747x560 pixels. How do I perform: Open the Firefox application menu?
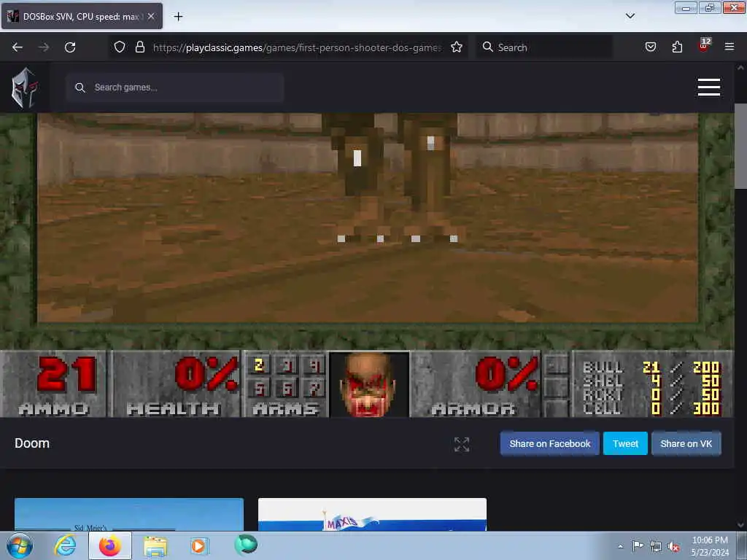point(729,47)
